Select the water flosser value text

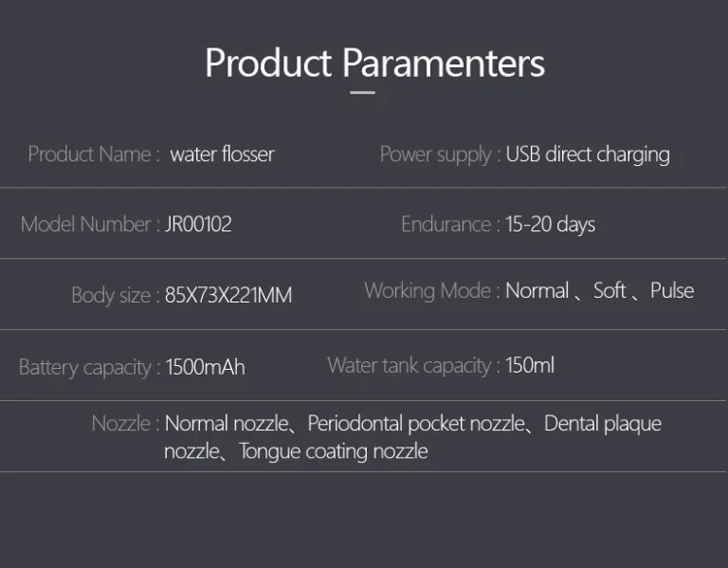[222, 154]
